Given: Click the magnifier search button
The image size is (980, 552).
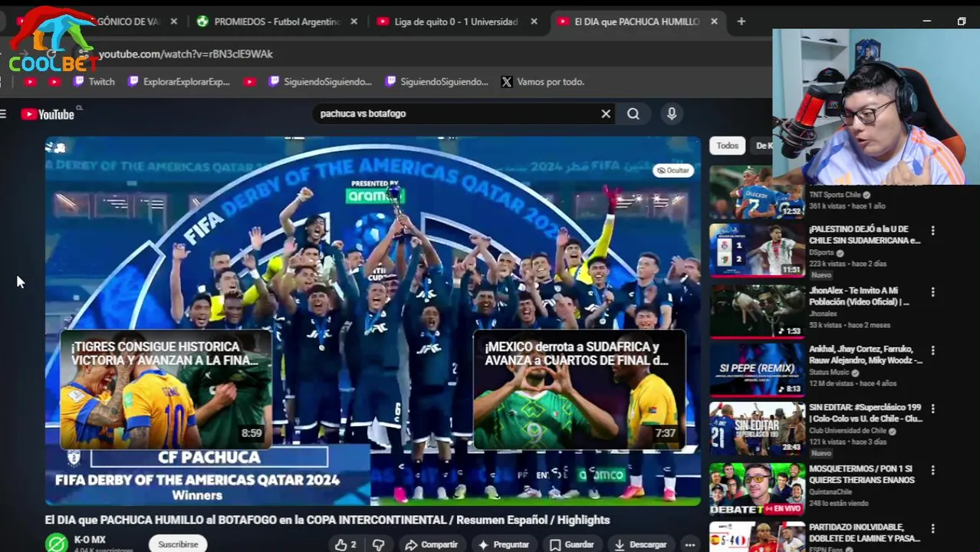Looking at the screenshot, I should pos(633,113).
